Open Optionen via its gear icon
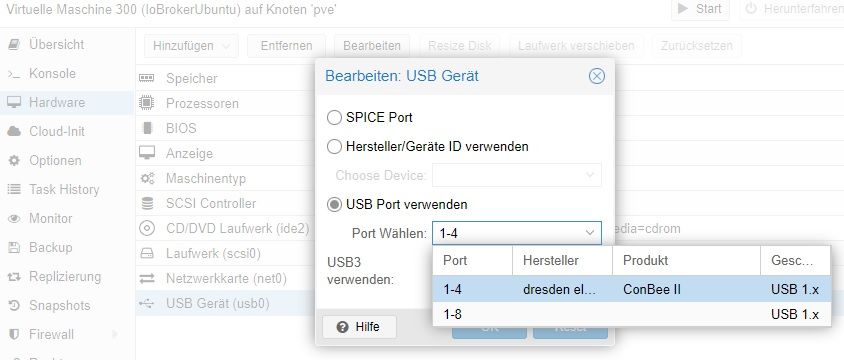844x360 pixels. (x=14, y=161)
